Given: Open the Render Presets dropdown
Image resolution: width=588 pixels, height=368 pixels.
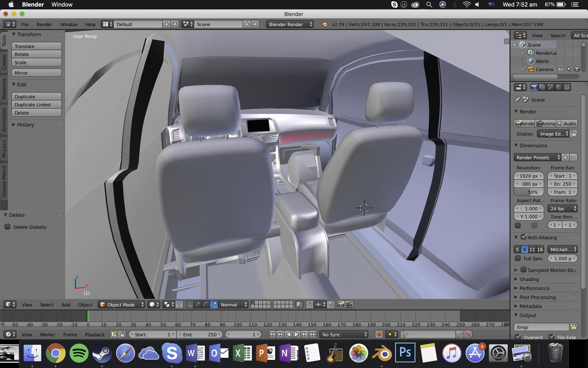Looking at the screenshot, I should (537, 157).
